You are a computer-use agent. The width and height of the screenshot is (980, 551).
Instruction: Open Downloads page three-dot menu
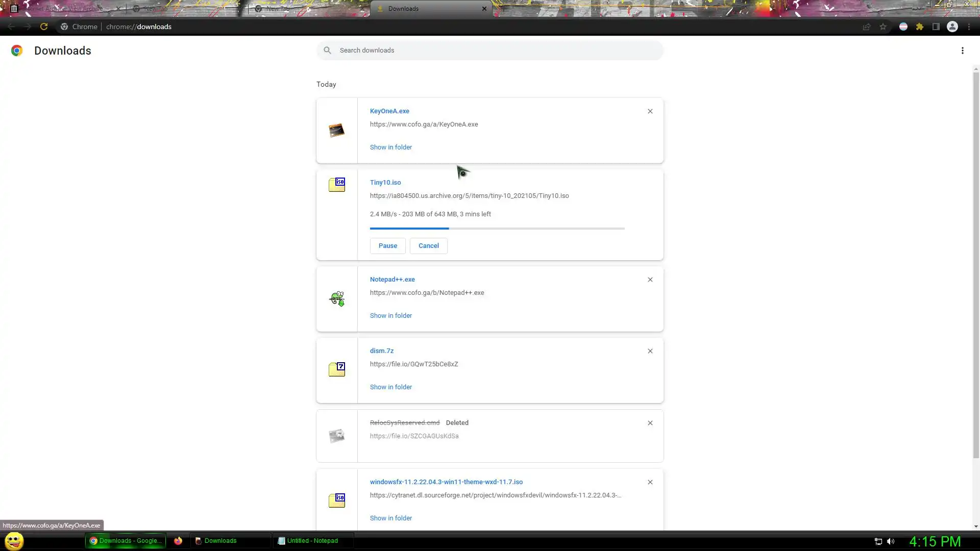[x=962, y=51]
